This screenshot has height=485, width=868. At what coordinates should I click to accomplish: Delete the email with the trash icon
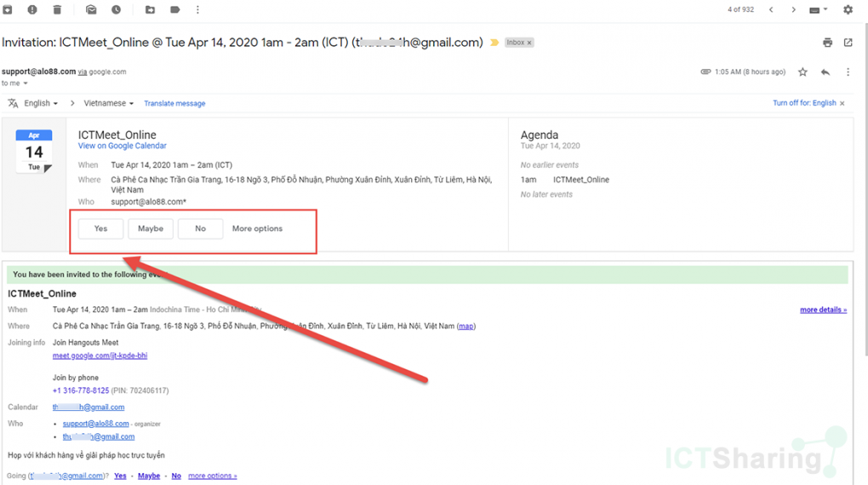click(x=57, y=9)
